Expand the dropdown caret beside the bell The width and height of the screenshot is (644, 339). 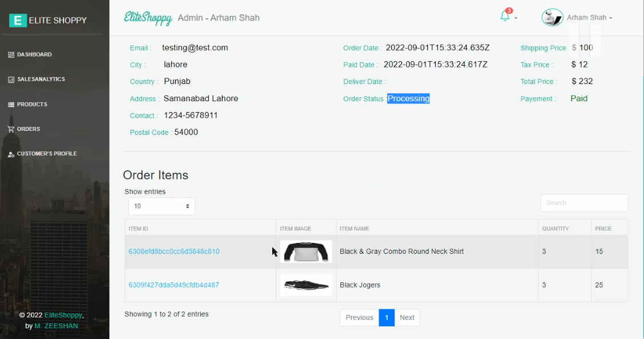click(516, 18)
